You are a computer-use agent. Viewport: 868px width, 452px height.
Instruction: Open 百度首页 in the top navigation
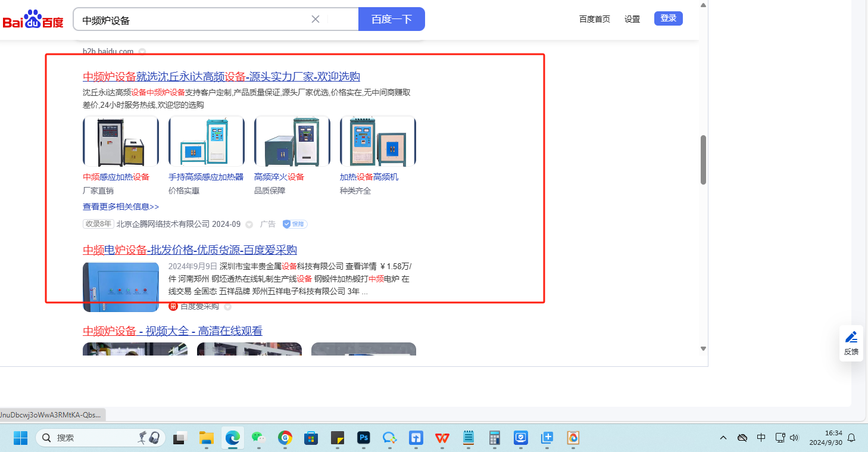[x=594, y=19]
